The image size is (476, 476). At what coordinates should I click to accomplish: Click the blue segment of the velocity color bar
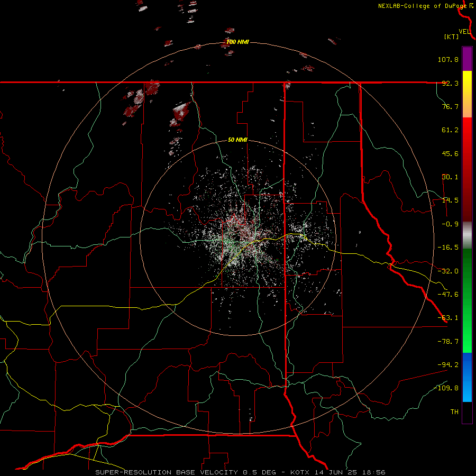[x=467, y=377]
